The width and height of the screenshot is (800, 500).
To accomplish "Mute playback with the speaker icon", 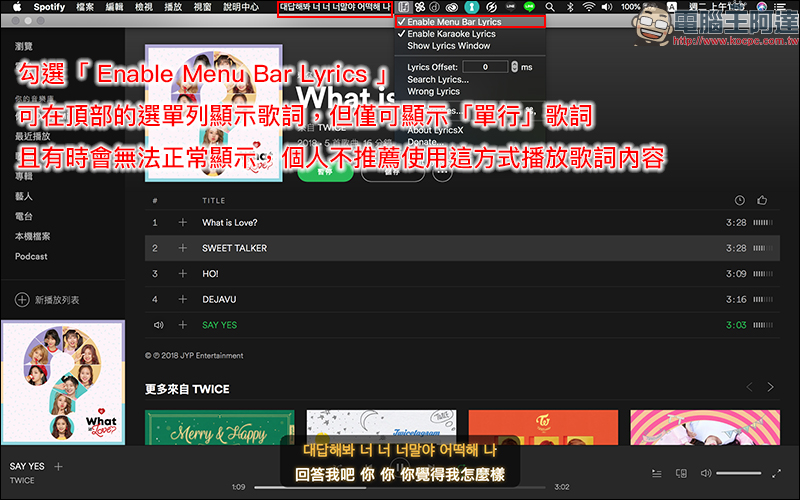I will point(705,473).
